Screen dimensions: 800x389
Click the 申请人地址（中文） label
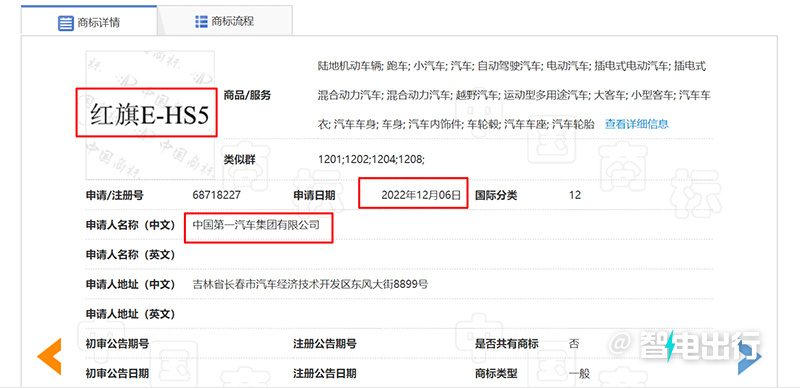click(131, 284)
